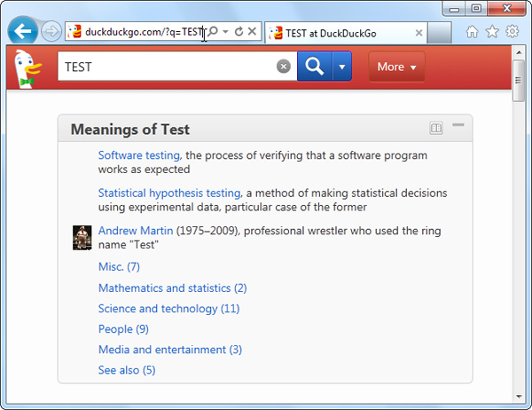Click the blue magnifier search button
Screen dimensions: 532x410
(314, 67)
